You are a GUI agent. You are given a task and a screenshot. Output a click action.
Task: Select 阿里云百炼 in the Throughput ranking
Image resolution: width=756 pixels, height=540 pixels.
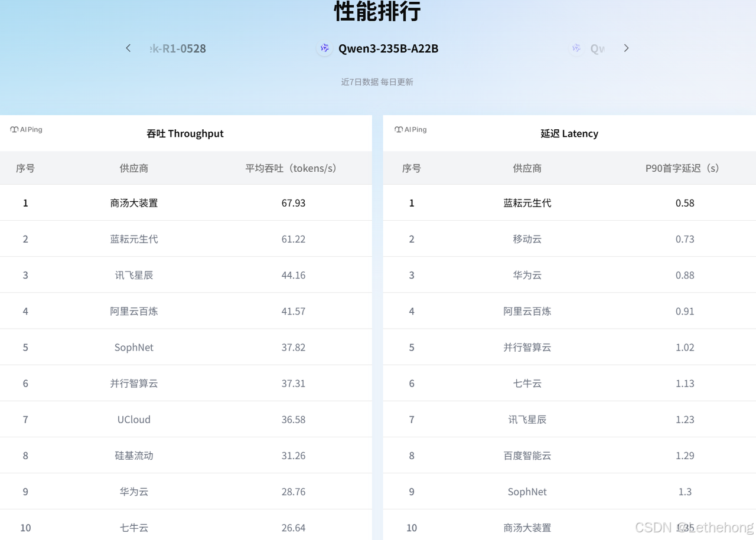[134, 311]
